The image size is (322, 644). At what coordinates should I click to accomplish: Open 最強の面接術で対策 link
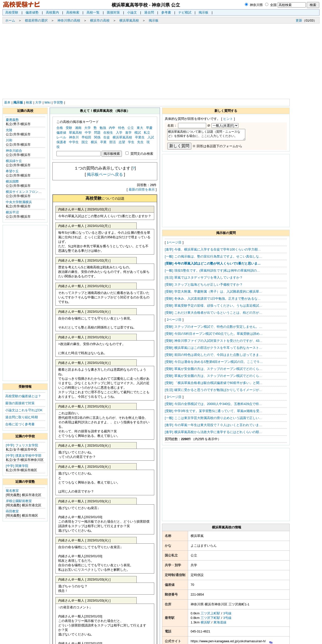coord(20,403)
